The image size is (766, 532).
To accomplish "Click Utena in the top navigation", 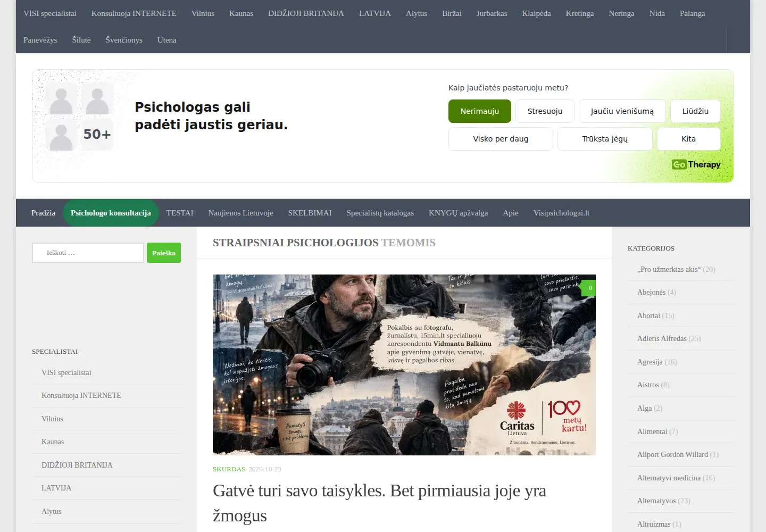I will 167,40.
